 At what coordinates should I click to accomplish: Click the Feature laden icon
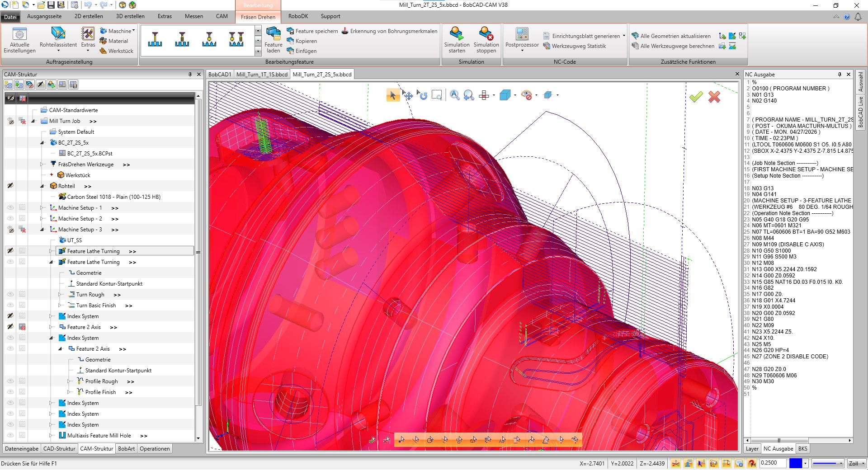coord(273,33)
